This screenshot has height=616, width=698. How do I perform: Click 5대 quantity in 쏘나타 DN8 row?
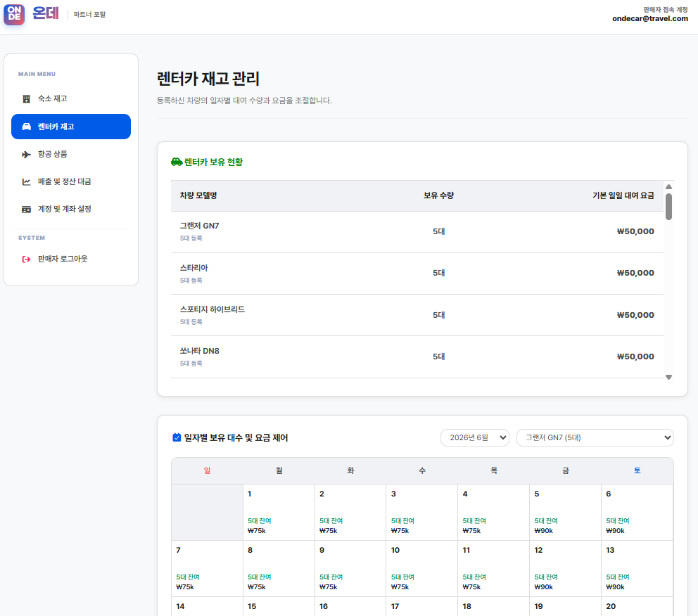[438, 357]
